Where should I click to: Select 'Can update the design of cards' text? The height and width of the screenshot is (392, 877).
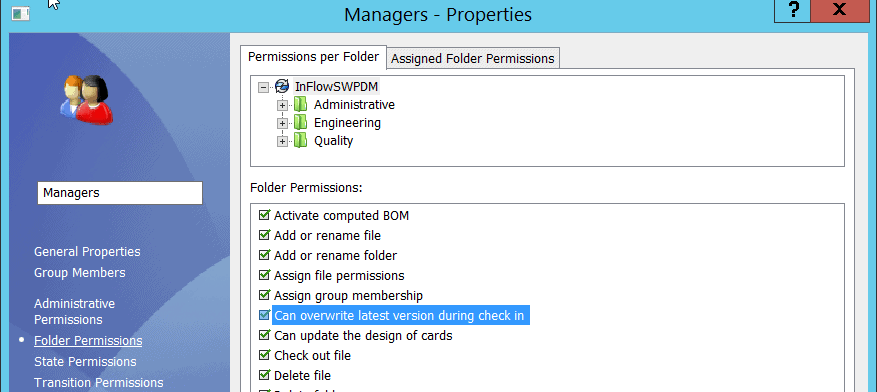(x=363, y=336)
